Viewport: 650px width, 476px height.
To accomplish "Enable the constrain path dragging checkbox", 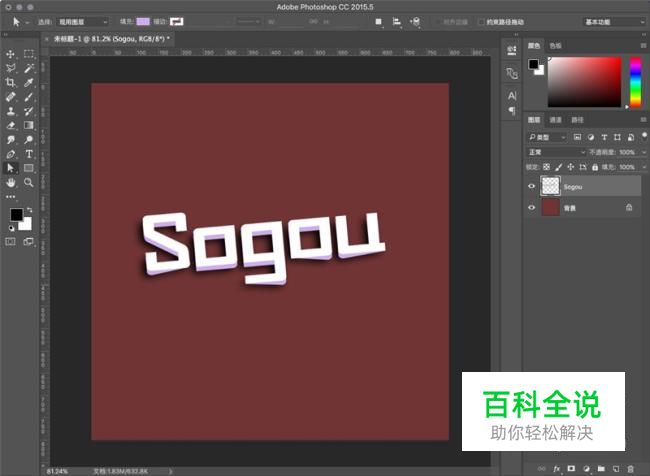I will pyautogui.click(x=481, y=22).
